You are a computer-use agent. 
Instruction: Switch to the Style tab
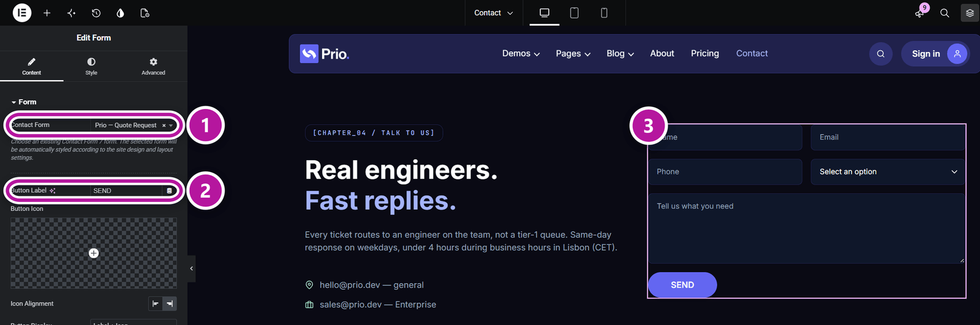(x=91, y=66)
